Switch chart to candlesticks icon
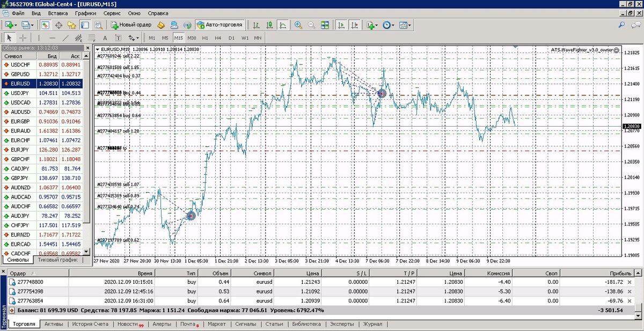 270,25
